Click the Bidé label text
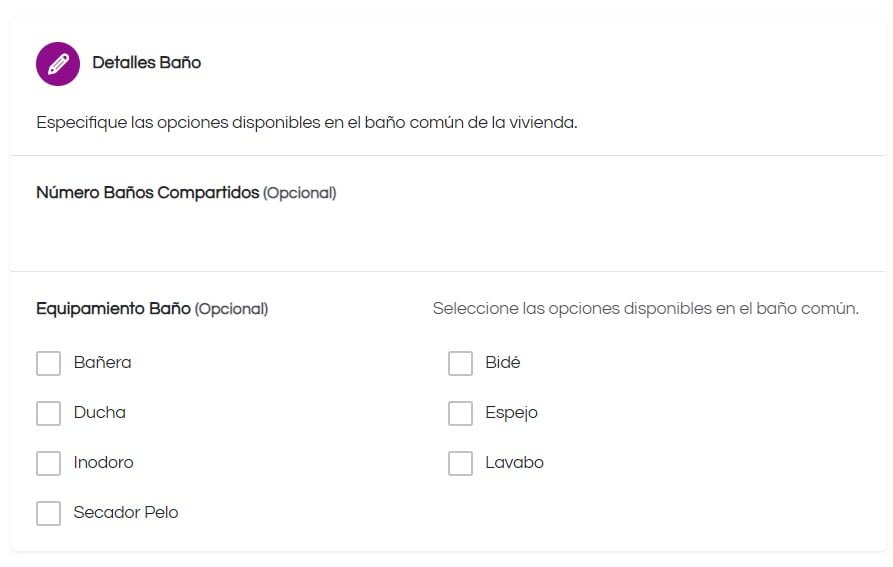Viewport: 893px width, 567px height. click(x=503, y=363)
